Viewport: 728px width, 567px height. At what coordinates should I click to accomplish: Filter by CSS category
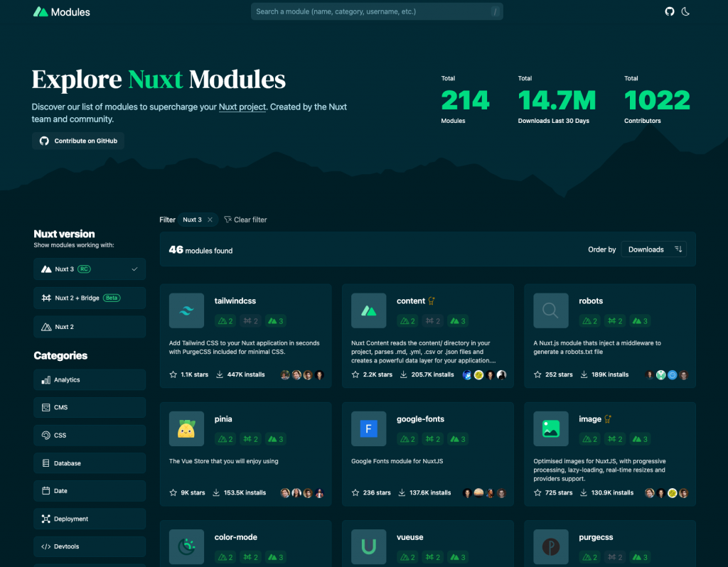[90, 436]
